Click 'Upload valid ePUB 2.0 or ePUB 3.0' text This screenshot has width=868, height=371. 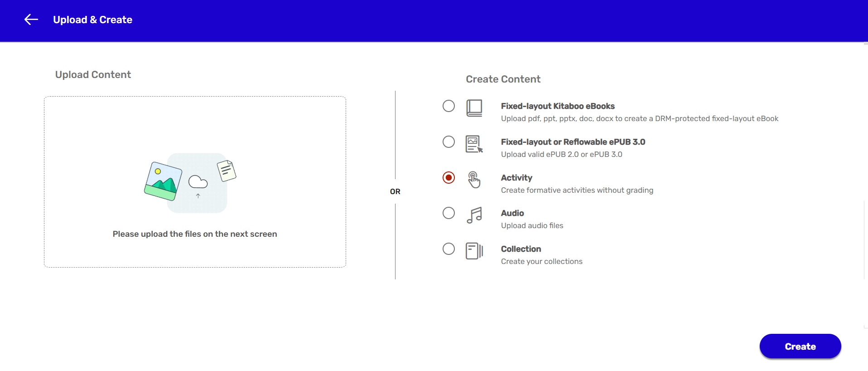click(x=562, y=154)
